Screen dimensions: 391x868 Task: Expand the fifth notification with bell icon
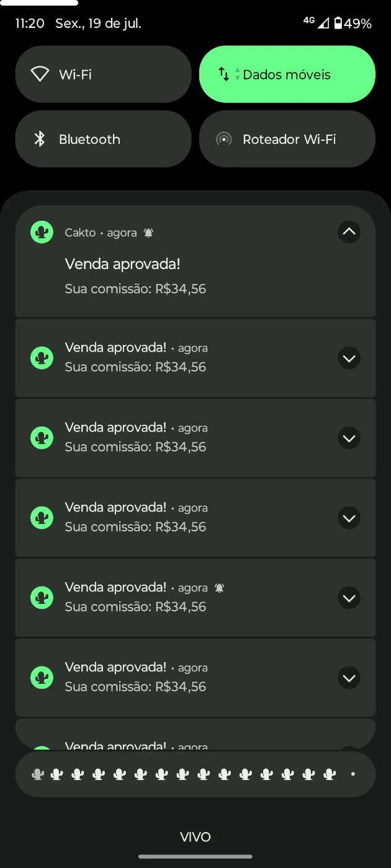(x=349, y=598)
